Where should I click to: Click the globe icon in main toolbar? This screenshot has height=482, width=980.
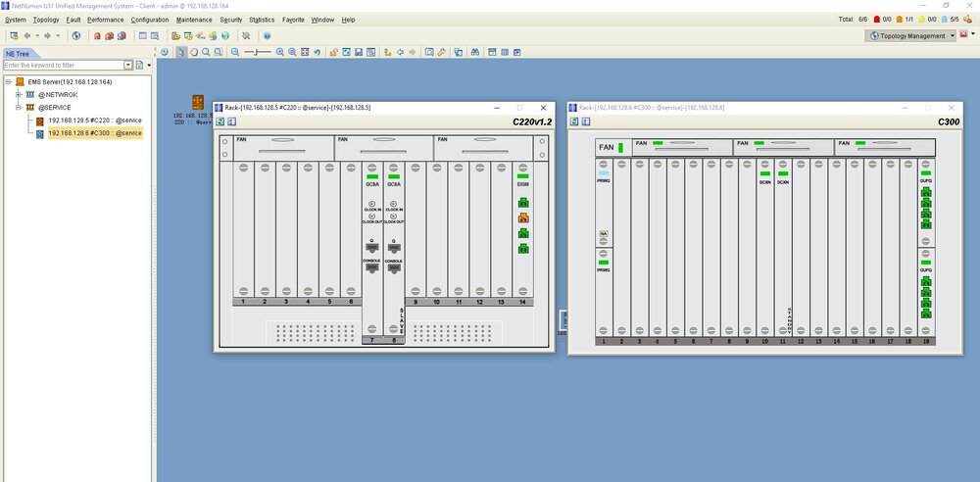pyautogui.click(x=76, y=36)
